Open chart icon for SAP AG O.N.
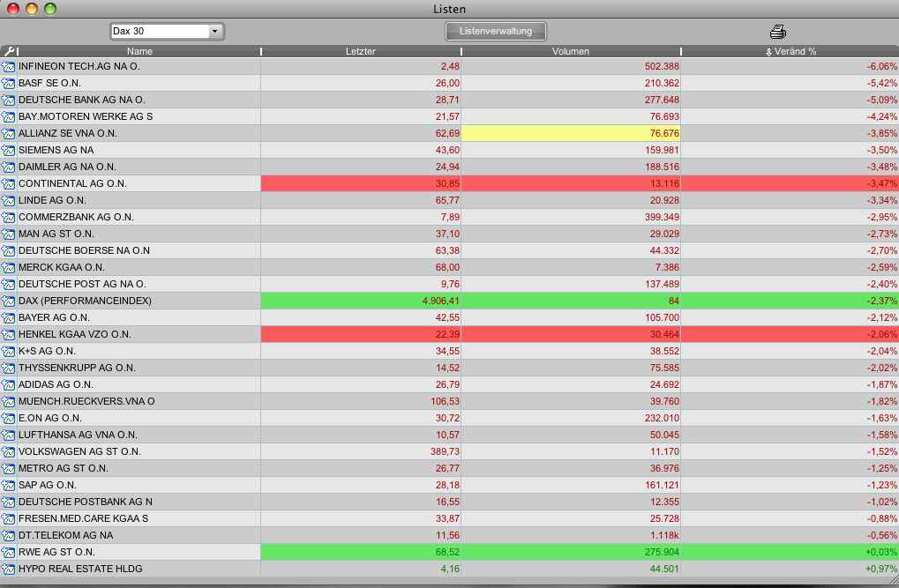 9,486
